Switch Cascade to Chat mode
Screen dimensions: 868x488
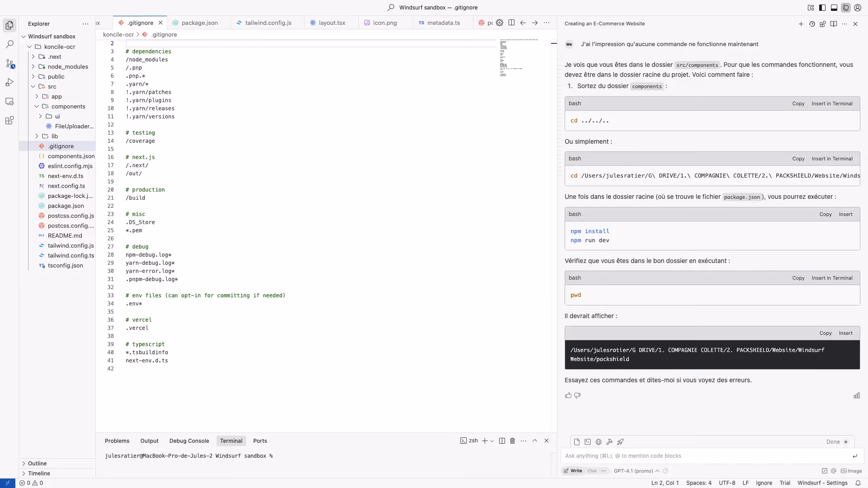(x=592, y=471)
